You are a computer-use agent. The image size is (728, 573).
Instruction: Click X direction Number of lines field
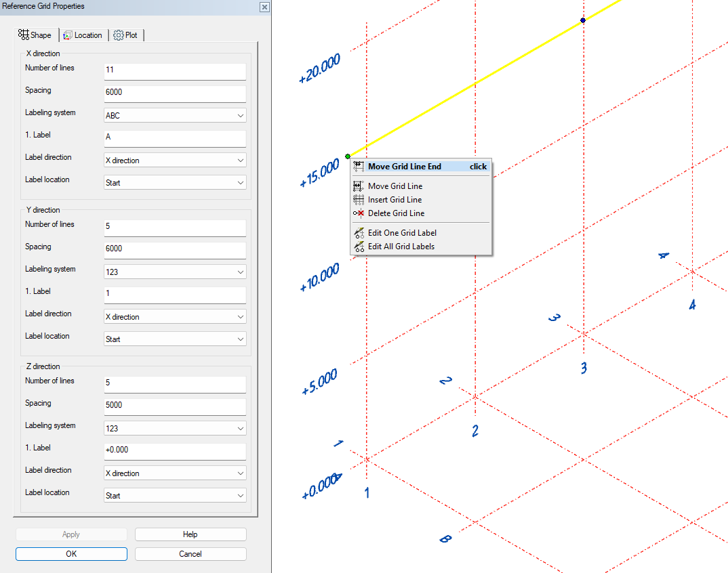coord(175,71)
